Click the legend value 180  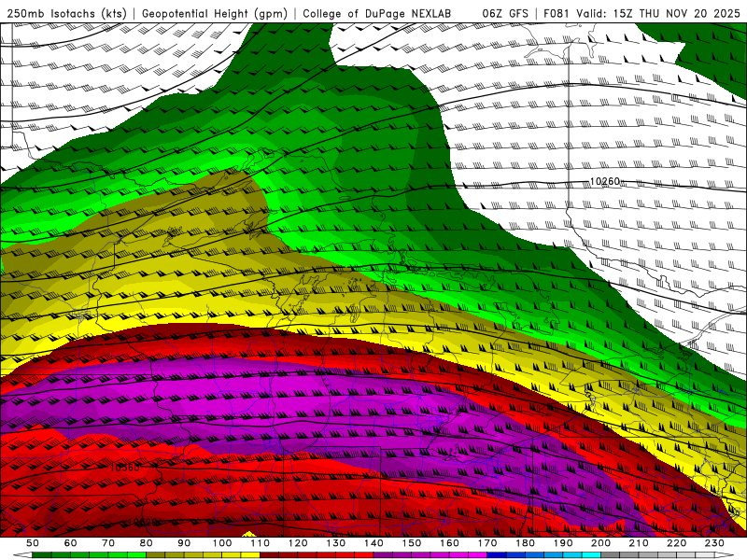click(526, 543)
